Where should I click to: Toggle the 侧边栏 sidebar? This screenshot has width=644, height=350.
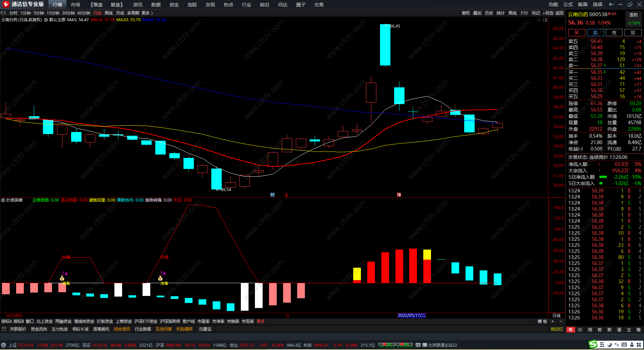(557, 329)
